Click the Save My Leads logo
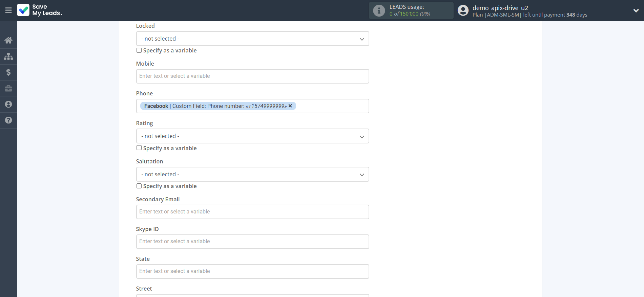Viewport: 644px width, 297px height. tap(40, 10)
